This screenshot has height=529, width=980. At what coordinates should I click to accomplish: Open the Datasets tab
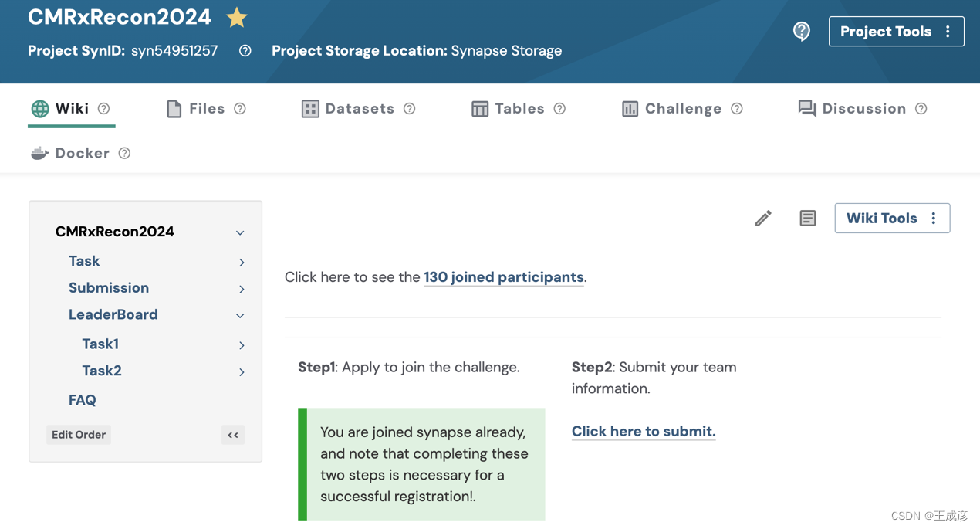tap(359, 109)
